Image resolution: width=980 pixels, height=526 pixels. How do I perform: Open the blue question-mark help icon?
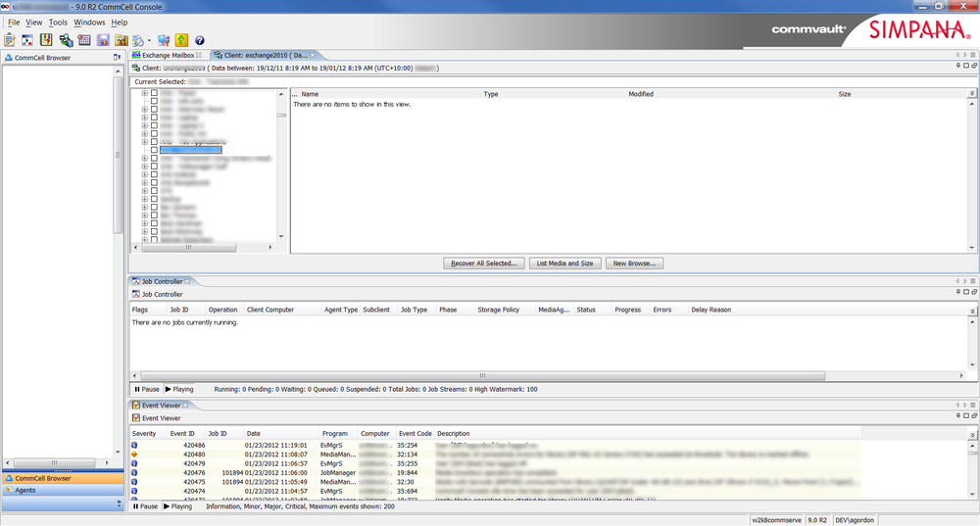[199, 40]
